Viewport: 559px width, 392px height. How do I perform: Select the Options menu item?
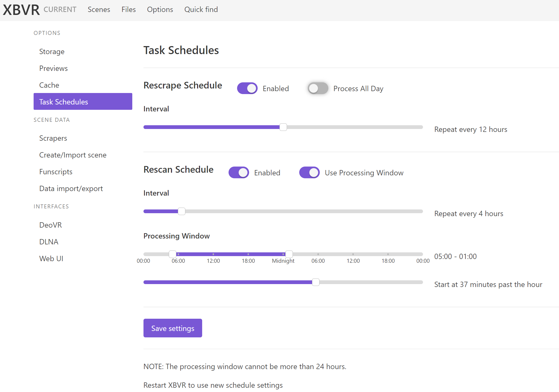tap(160, 10)
